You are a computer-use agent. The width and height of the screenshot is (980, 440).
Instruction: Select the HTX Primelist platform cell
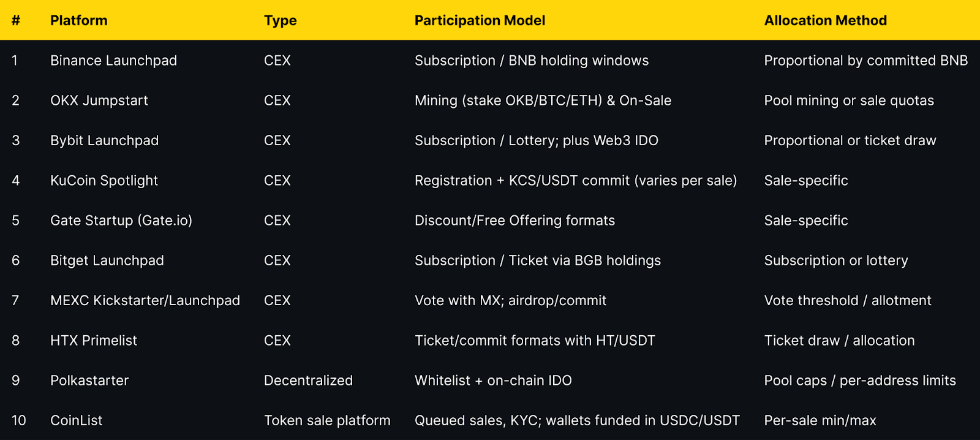point(94,340)
